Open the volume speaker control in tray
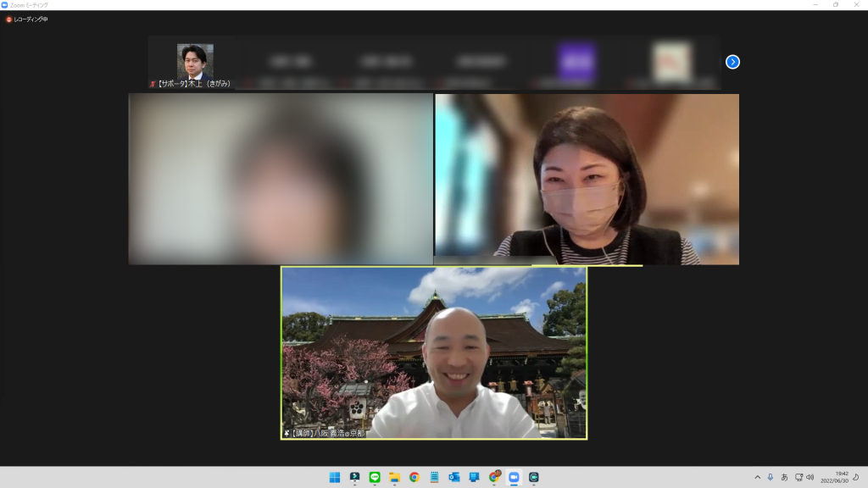Viewport: 868px width, 488px height. (x=810, y=477)
